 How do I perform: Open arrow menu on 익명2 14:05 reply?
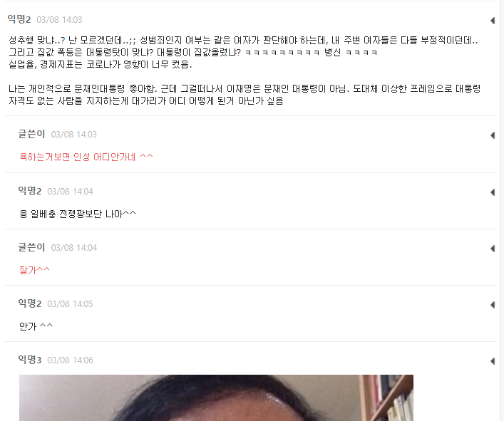[493, 304]
